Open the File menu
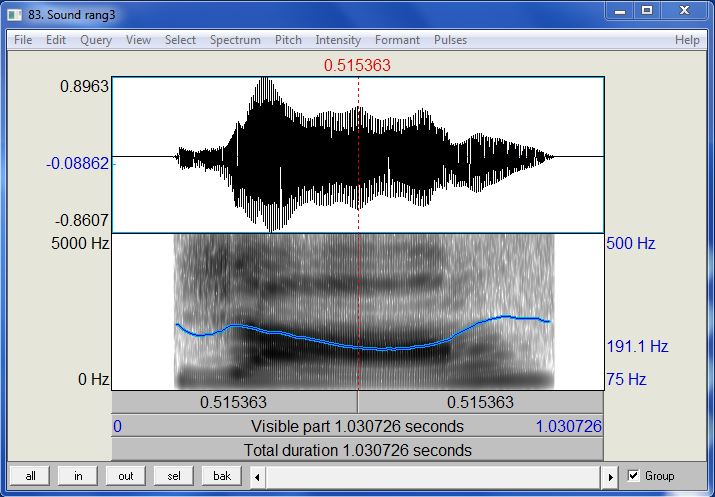Viewport: 715px width, 497px height. pos(23,40)
